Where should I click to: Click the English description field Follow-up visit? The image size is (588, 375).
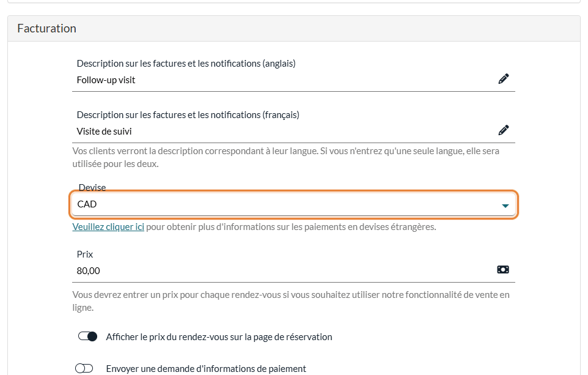pos(293,80)
